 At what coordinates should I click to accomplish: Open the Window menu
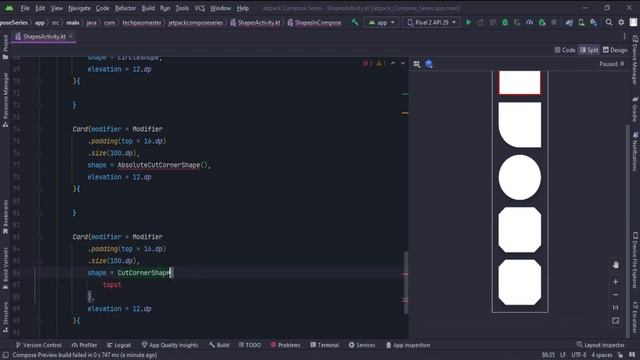click(220, 8)
